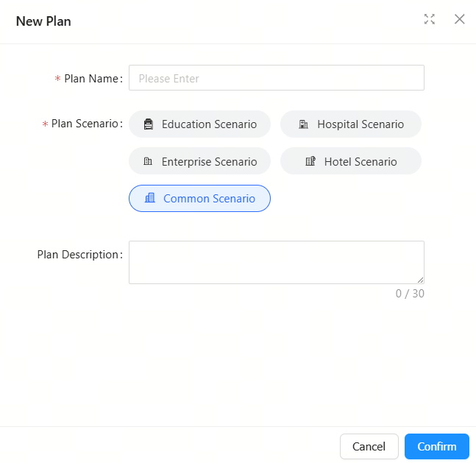Click the description box resize handle
The image size is (476, 463).
click(x=420, y=280)
